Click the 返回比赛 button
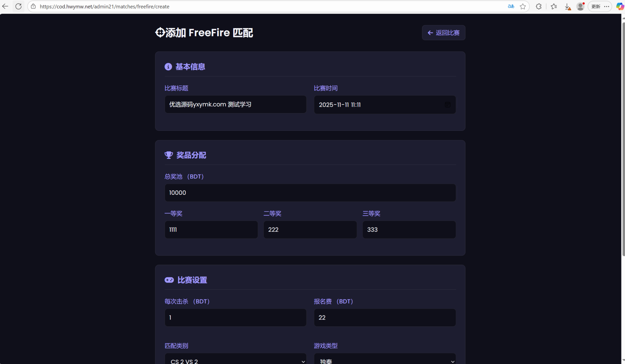The width and height of the screenshot is (625, 364). pos(443,32)
